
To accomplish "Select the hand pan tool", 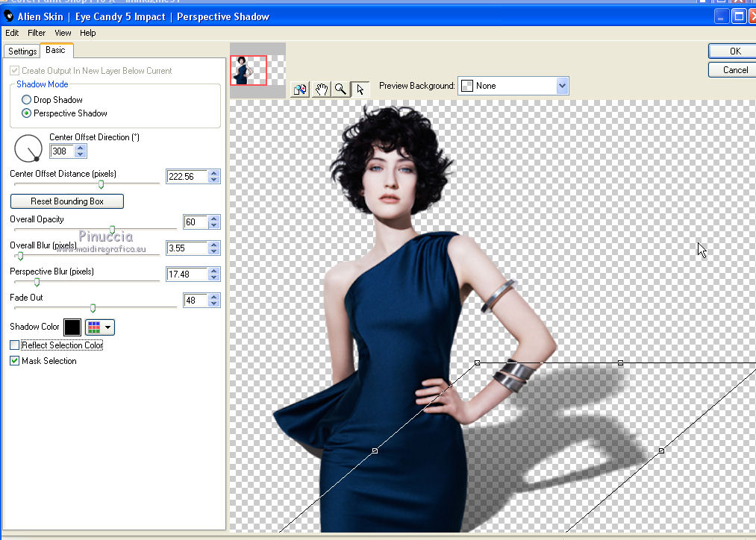I will coord(321,89).
